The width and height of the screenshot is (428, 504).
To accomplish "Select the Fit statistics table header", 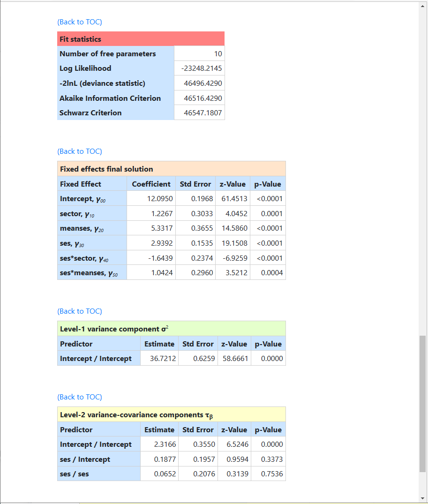I will coord(141,39).
